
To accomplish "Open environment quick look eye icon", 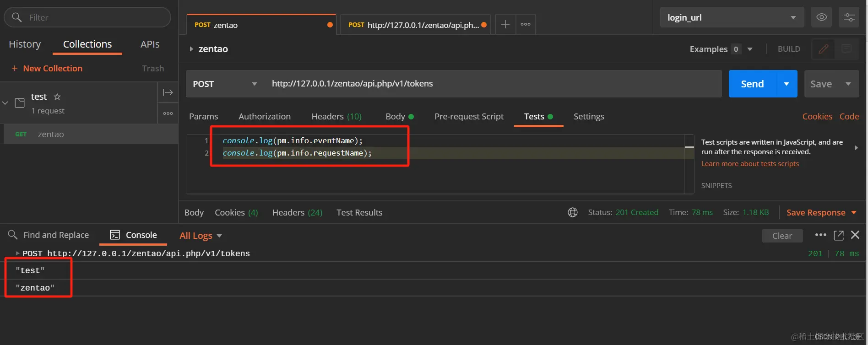I will pyautogui.click(x=822, y=17).
